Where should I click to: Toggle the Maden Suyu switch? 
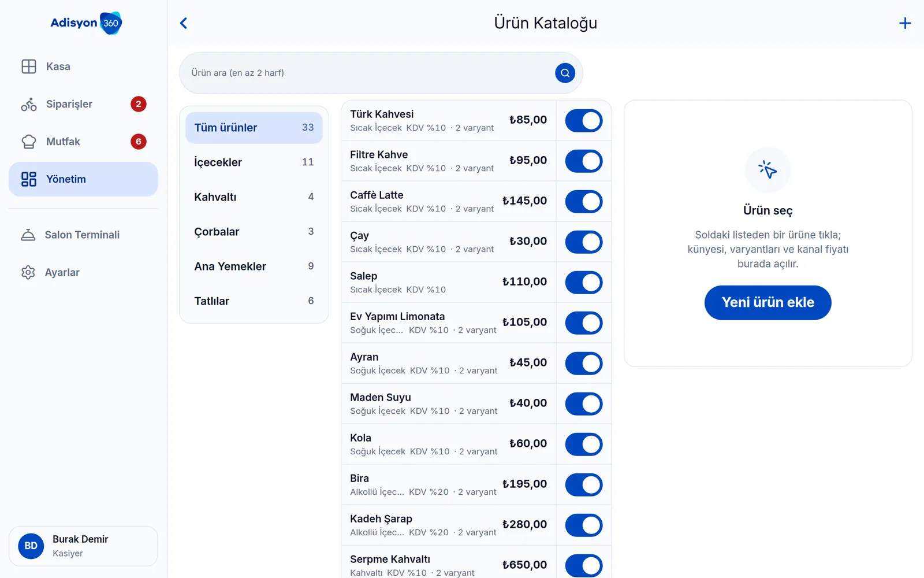click(x=584, y=404)
